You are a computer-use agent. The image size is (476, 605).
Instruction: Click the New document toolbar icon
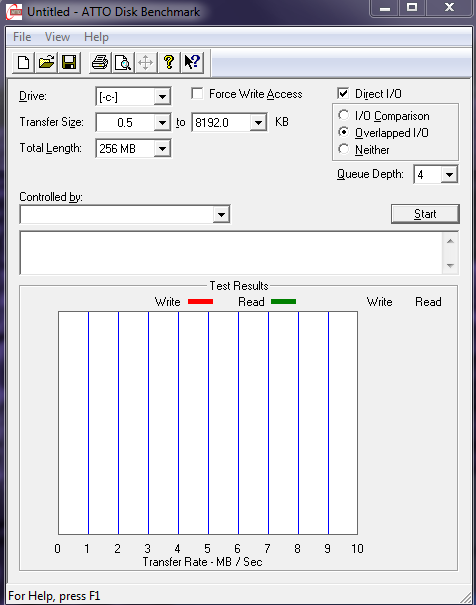click(x=23, y=62)
